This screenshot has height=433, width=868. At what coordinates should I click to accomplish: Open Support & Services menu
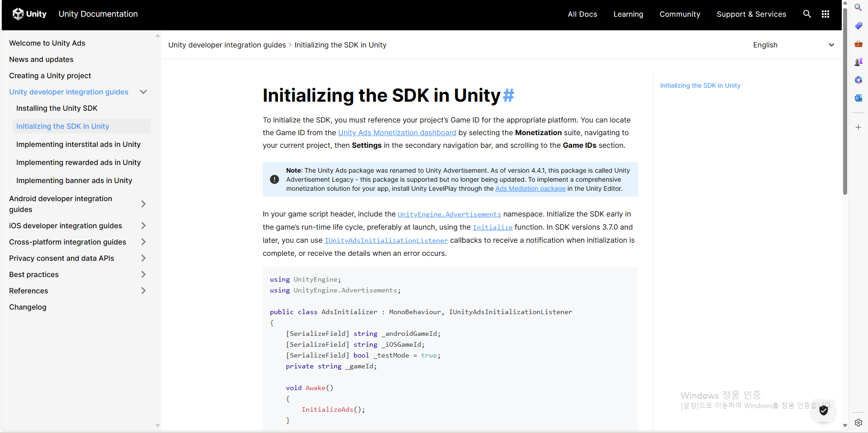[751, 14]
